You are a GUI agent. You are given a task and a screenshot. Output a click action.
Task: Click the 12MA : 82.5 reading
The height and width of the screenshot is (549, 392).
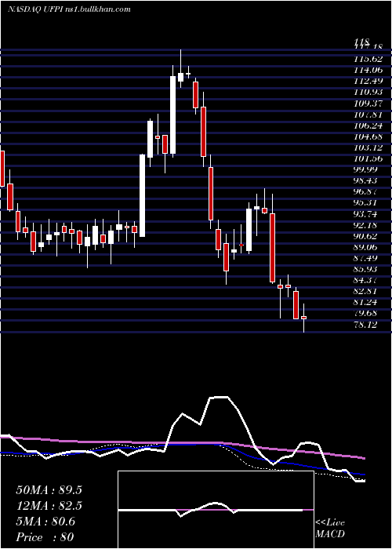(x=49, y=506)
